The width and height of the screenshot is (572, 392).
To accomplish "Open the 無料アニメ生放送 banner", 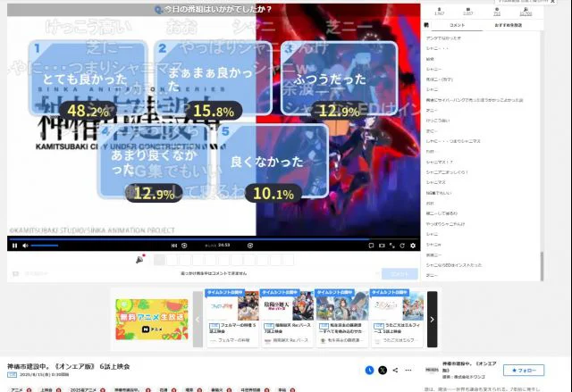I will pyautogui.click(x=152, y=320).
